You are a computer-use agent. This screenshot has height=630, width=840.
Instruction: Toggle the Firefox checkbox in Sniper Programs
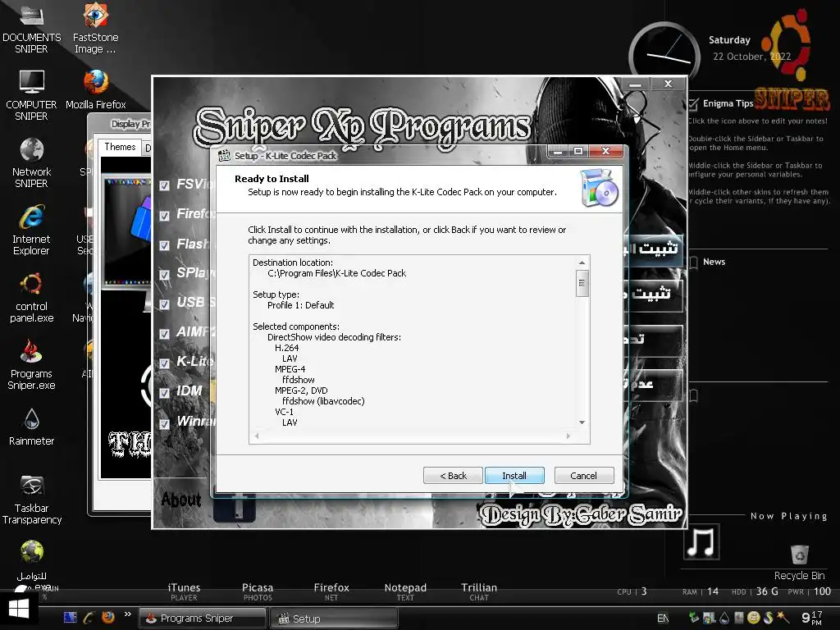pyautogui.click(x=164, y=216)
